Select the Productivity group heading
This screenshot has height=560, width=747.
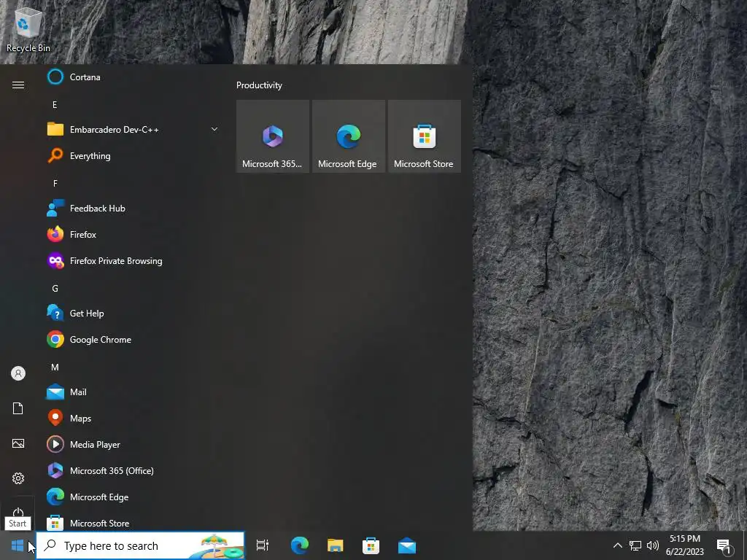pos(259,85)
